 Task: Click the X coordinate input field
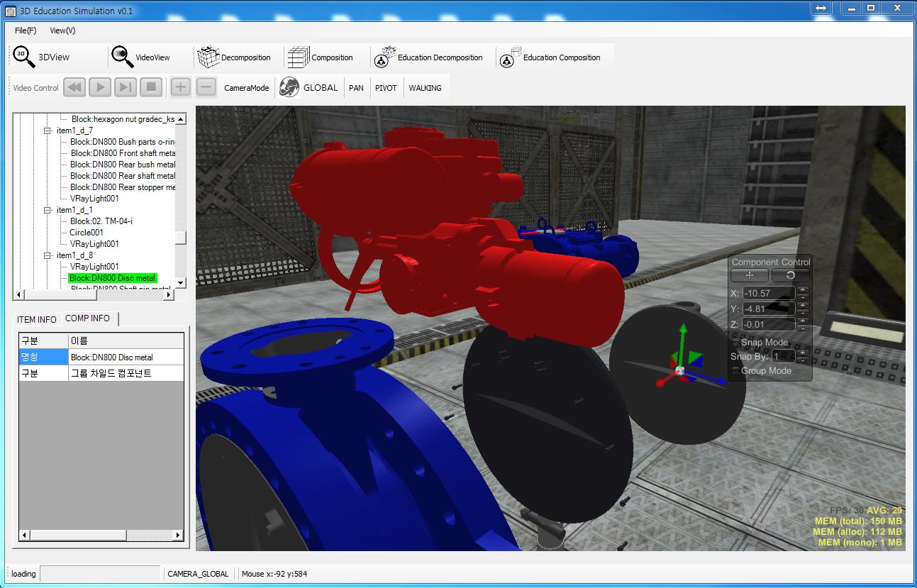pyautogui.click(x=769, y=293)
